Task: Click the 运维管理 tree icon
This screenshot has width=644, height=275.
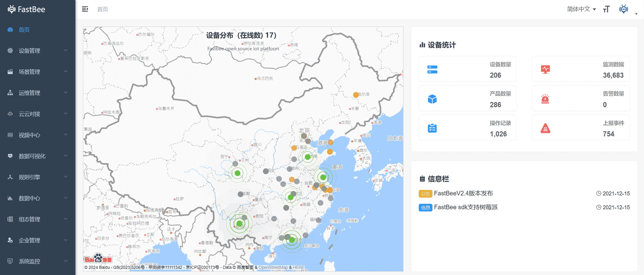Action: (x=10, y=93)
